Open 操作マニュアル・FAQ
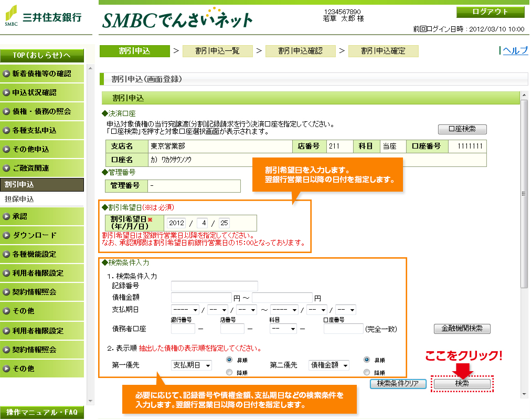The width and height of the screenshot is (531, 420). 42,412
